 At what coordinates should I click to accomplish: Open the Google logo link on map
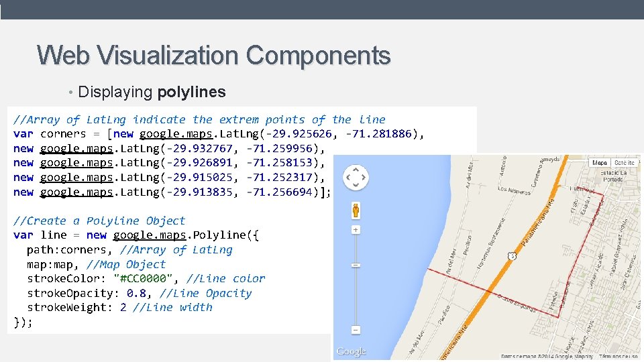351,351
